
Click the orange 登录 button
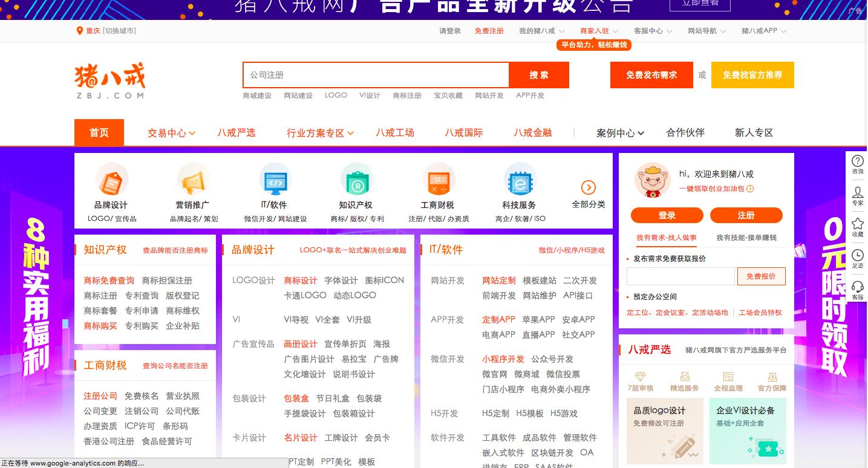click(667, 215)
